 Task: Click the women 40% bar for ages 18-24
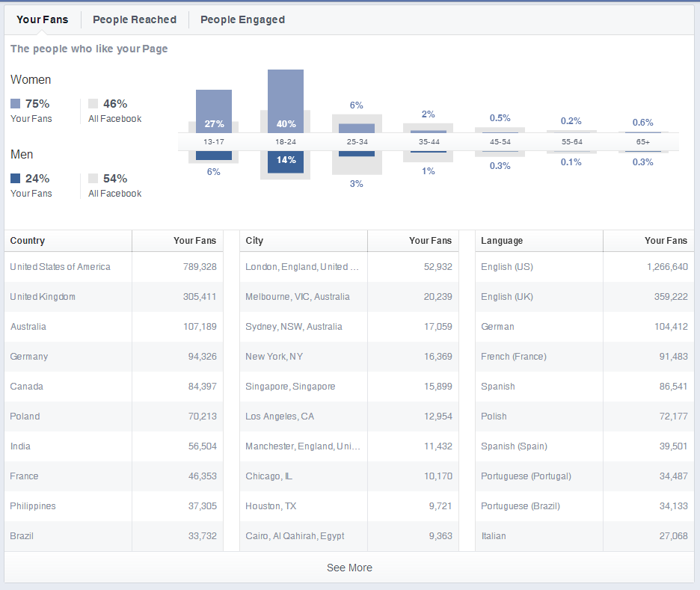[x=286, y=101]
